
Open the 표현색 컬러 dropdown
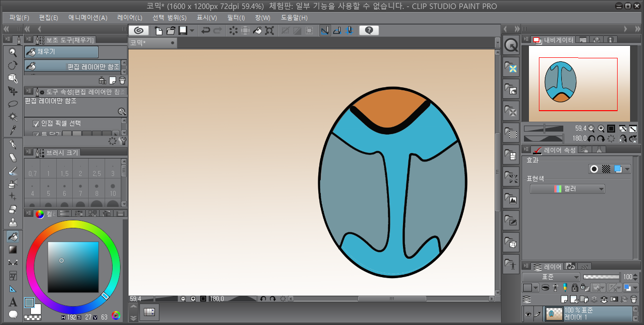(x=567, y=189)
